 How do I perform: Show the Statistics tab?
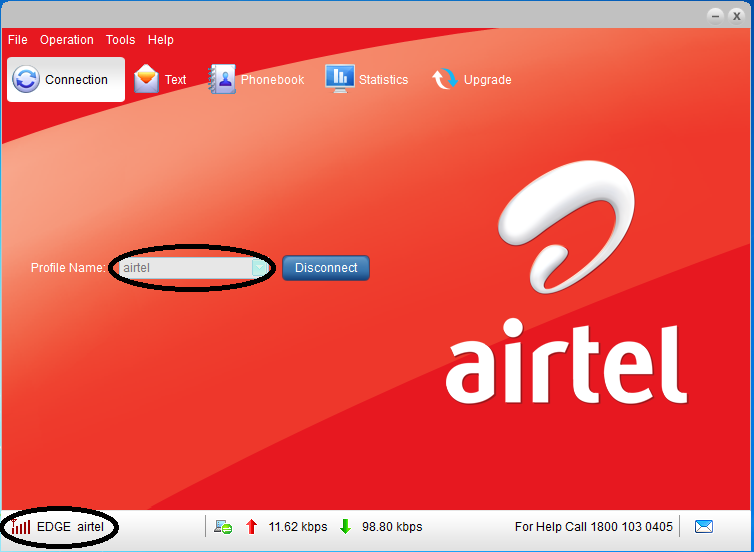pos(366,79)
